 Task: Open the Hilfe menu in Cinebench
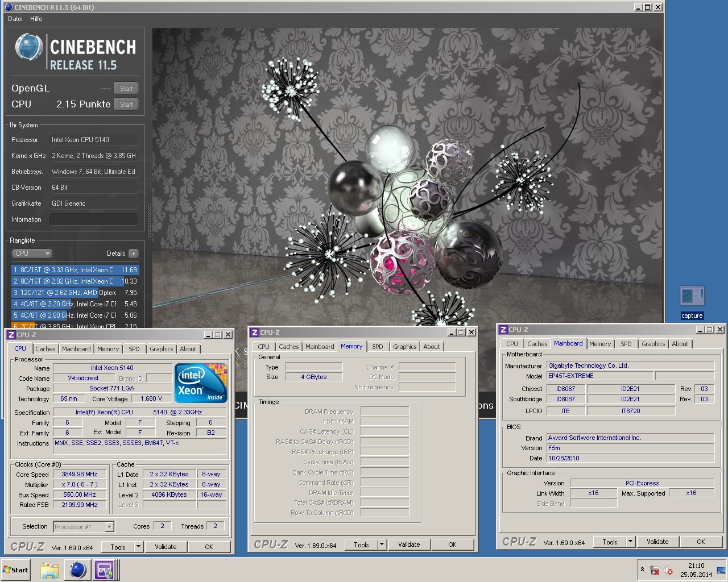pos(36,19)
